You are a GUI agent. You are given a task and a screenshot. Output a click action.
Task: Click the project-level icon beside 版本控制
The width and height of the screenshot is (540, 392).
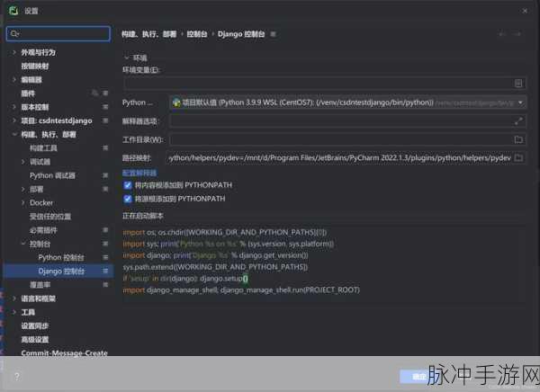click(x=105, y=107)
